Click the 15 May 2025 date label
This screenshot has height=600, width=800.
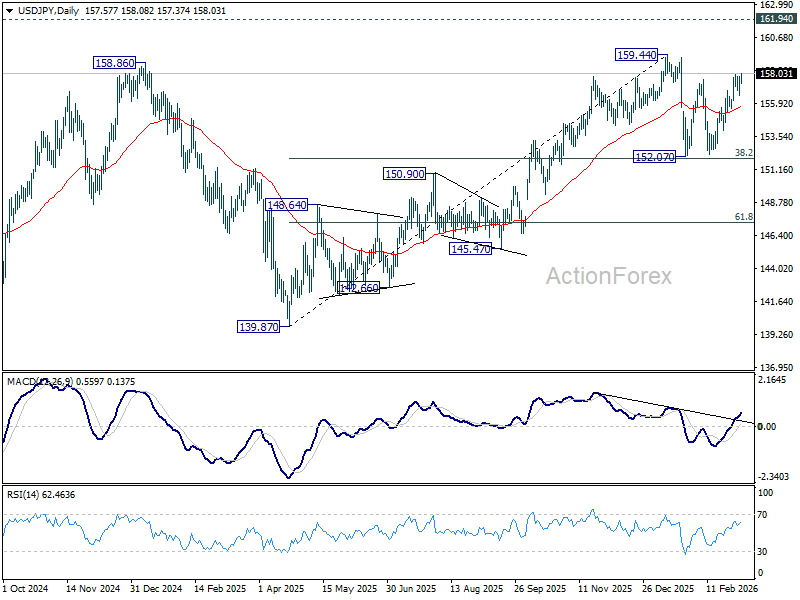click(349, 588)
